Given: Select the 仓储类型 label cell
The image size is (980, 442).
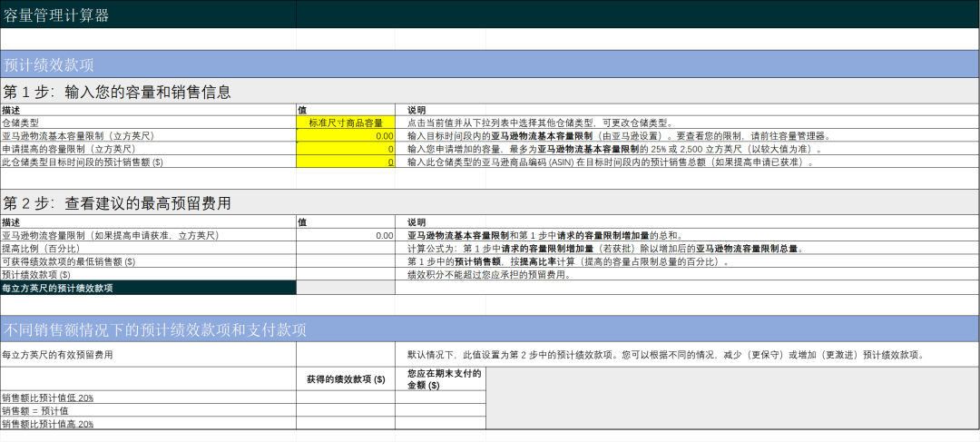Looking at the screenshot, I should (x=148, y=123).
